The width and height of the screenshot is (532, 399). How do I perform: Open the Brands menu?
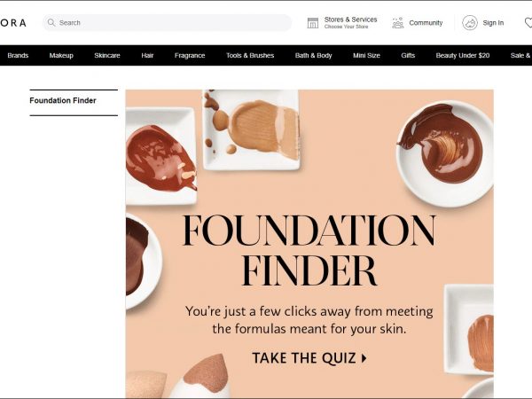pyautogui.click(x=18, y=55)
